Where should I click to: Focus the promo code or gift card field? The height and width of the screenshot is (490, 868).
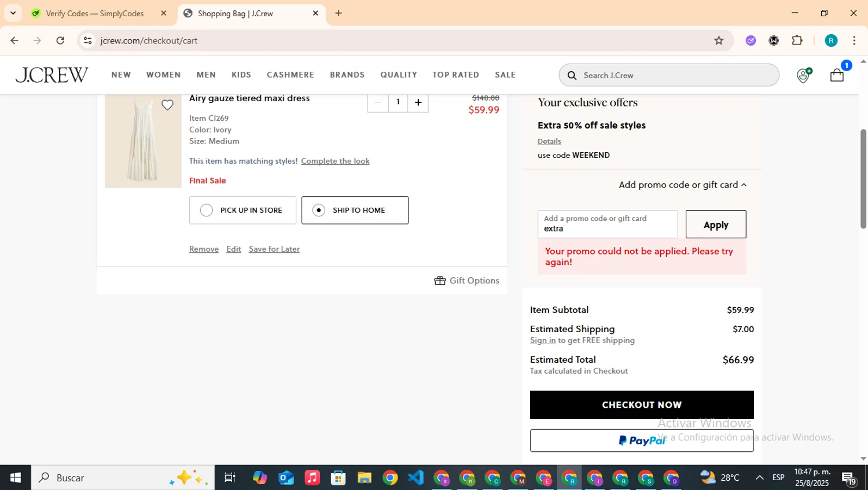[608, 224]
